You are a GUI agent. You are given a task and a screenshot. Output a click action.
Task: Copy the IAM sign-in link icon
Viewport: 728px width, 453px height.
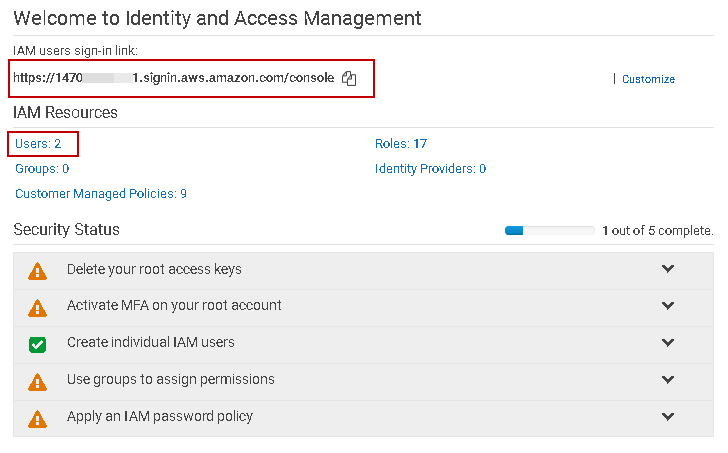coord(349,78)
